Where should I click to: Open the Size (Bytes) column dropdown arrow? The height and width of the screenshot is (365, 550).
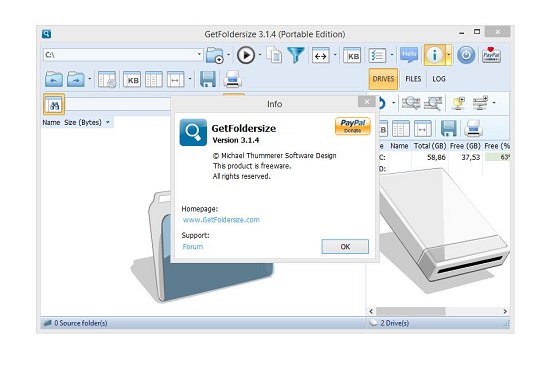coord(108,122)
